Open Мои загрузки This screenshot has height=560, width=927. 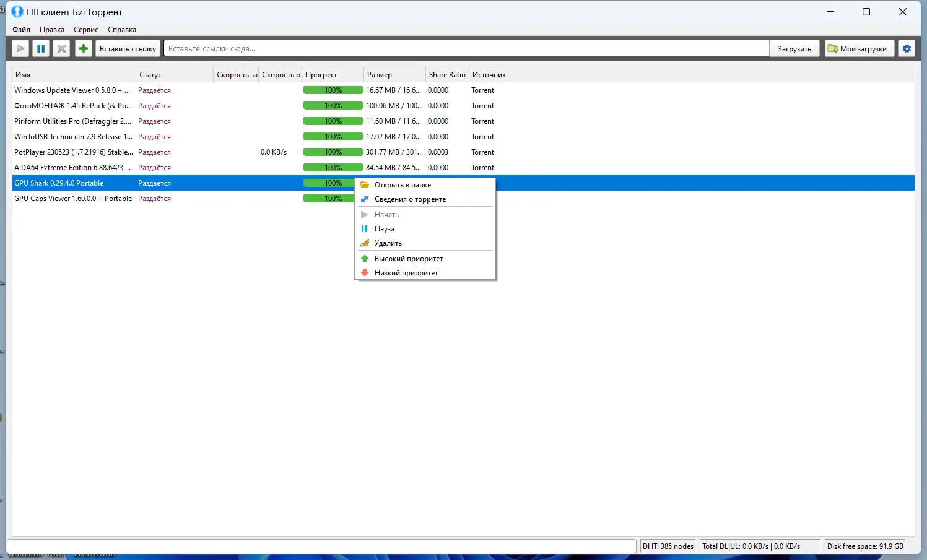[860, 48]
